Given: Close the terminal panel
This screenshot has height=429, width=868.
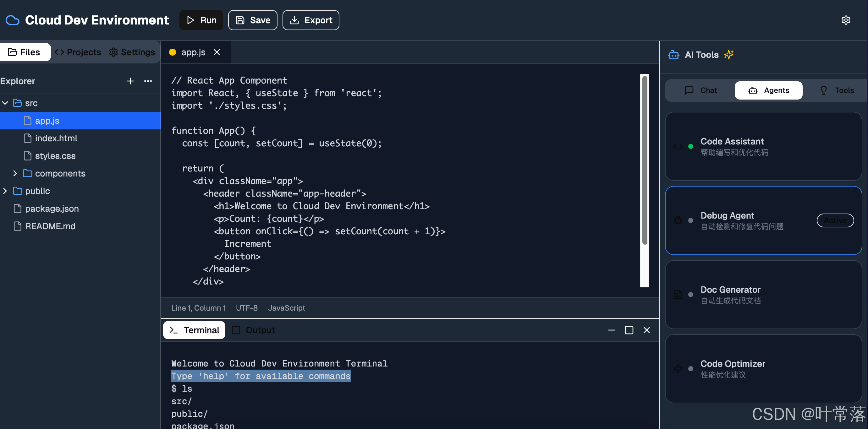Looking at the screenshot, I should (x=647, y=330).
